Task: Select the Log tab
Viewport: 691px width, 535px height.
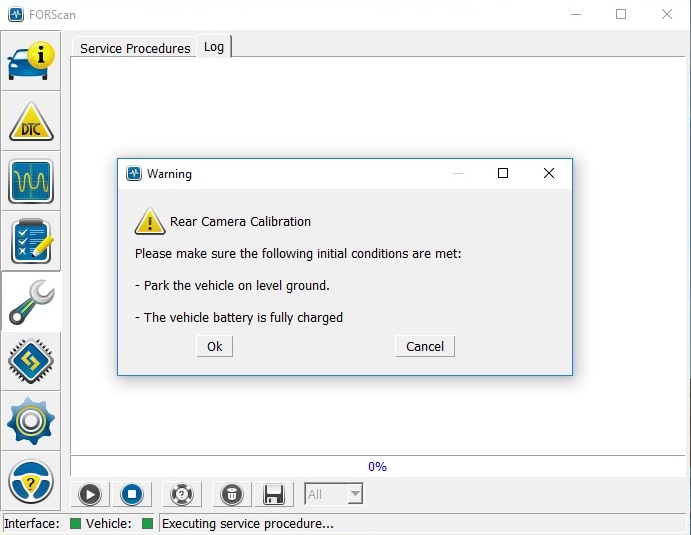Action: click(214, 47)
